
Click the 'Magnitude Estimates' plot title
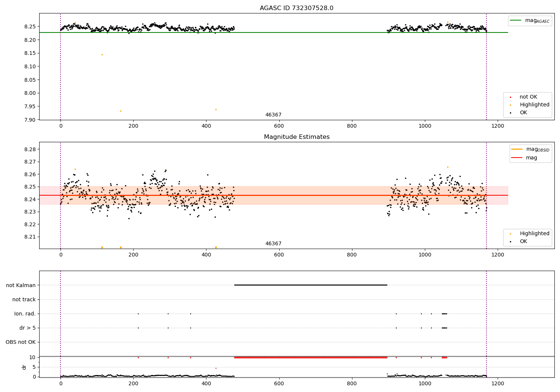pyautogui.click(x=296, y=137)
